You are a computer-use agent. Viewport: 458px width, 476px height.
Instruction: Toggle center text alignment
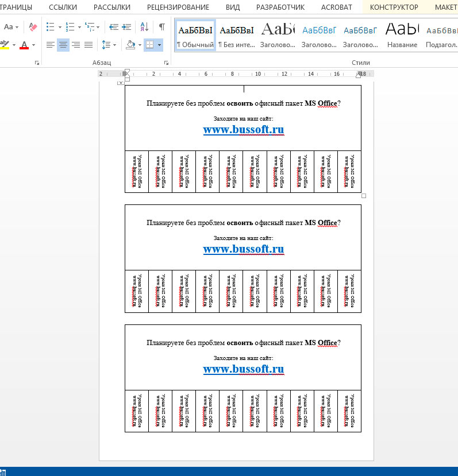pyautogui.click(x=63, y=45)
